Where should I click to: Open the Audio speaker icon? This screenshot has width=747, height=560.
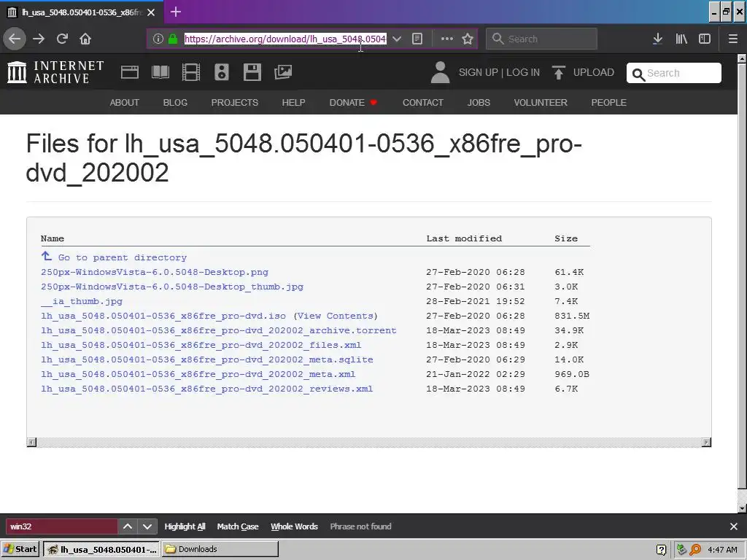222,72
